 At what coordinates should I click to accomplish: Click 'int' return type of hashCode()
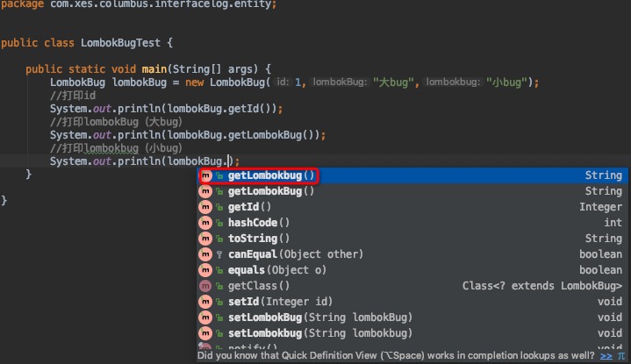(613, 223)
